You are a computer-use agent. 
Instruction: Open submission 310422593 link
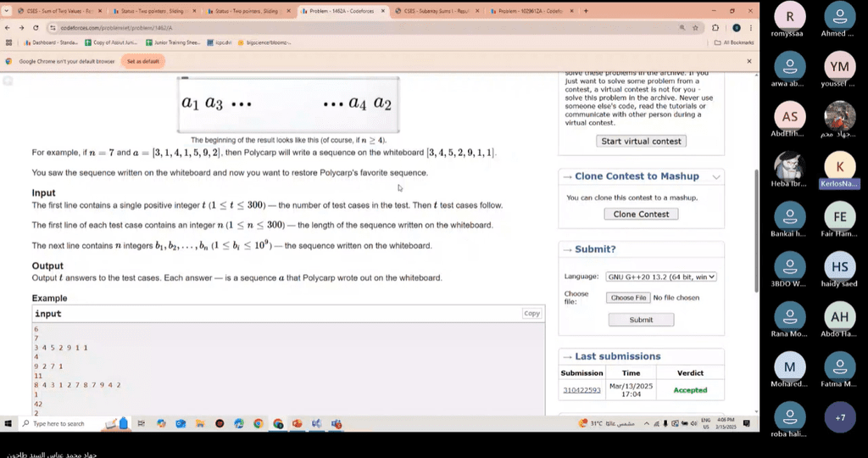581,390
